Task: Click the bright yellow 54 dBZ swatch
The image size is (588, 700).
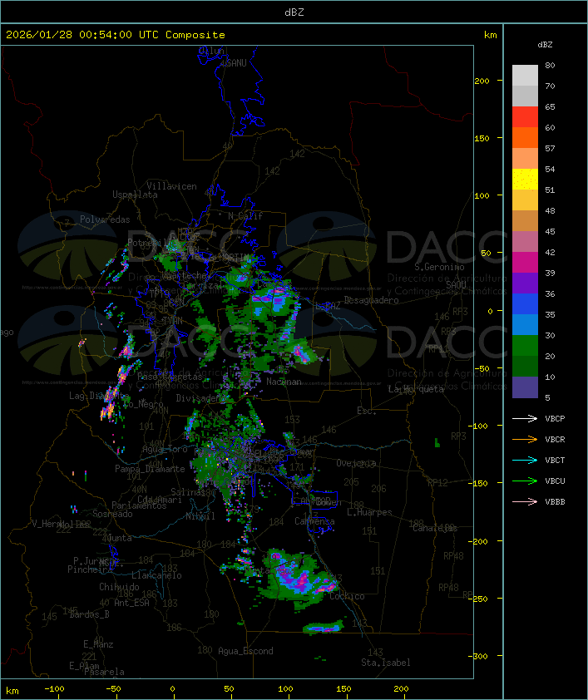Action: [525, 180]
